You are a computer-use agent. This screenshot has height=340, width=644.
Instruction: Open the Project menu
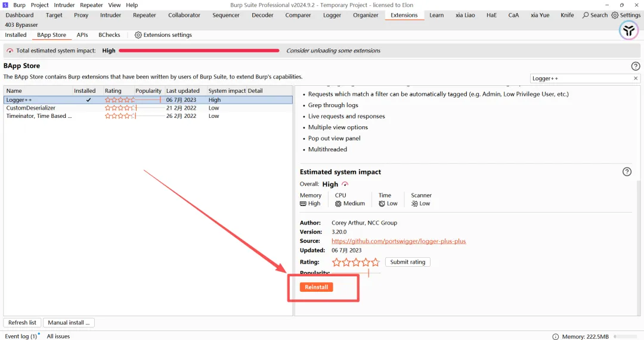coord(40,5)
